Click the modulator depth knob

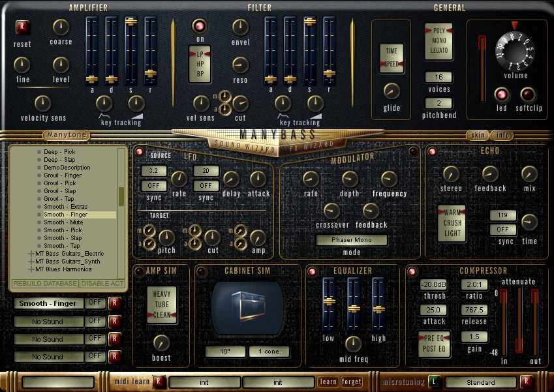349,179
